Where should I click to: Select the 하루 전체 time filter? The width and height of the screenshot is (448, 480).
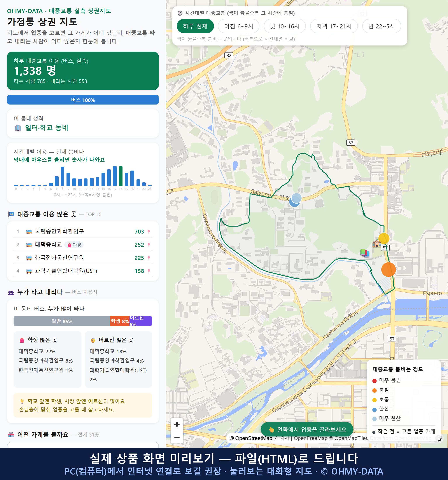pos(195,26)
